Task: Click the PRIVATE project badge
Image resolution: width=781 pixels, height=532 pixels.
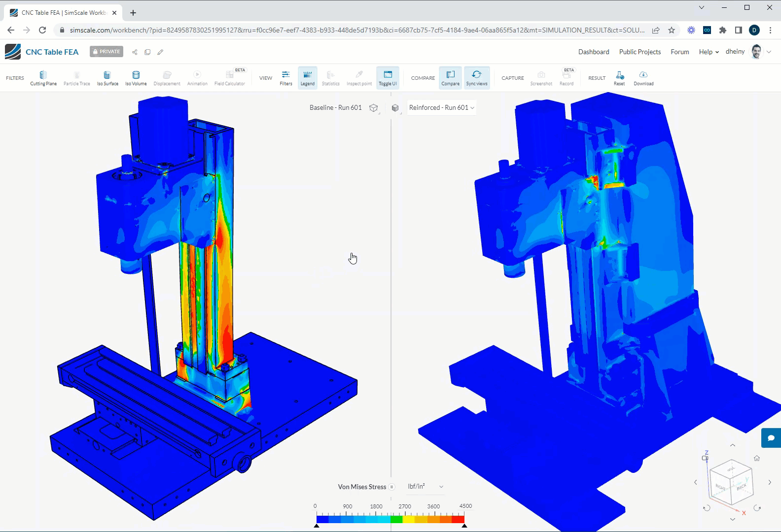Action: pyautogui.click(x=106, y=52)
